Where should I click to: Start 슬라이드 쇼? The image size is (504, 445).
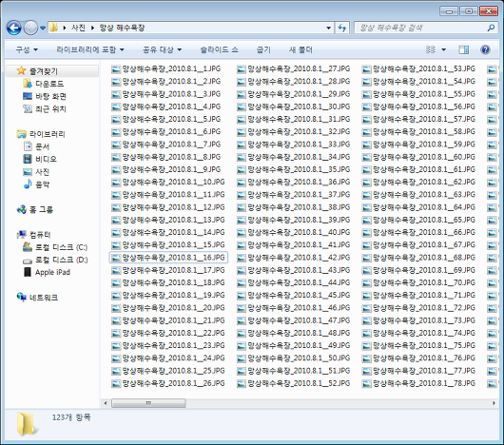pyautogui.click(x=220, y=49)
